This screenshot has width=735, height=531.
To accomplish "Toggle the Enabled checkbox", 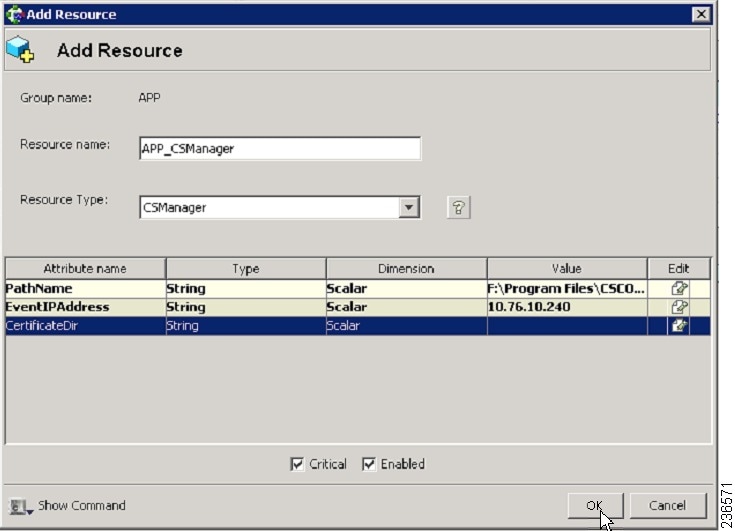I will (369, 464).
